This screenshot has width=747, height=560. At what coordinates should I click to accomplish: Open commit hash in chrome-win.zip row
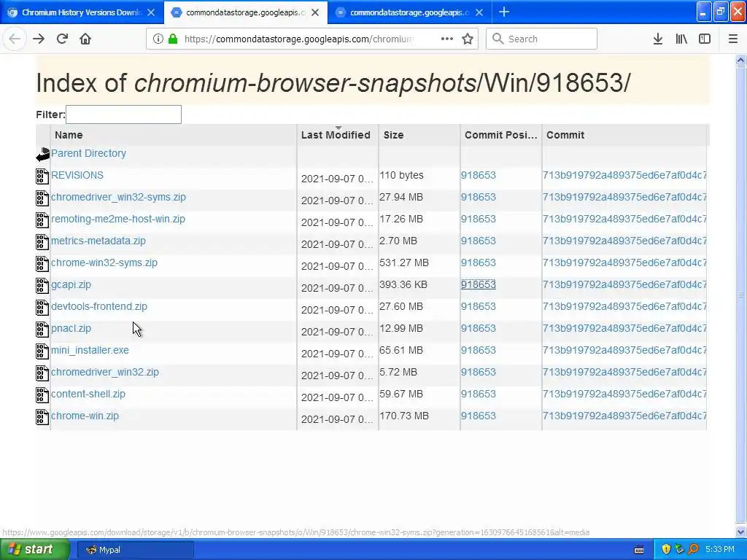pos(624,416)
